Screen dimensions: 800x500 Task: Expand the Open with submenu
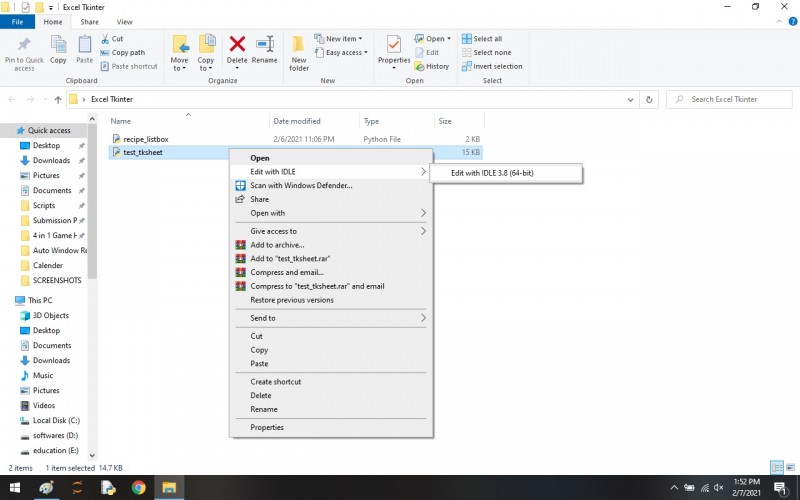point(331,213)
